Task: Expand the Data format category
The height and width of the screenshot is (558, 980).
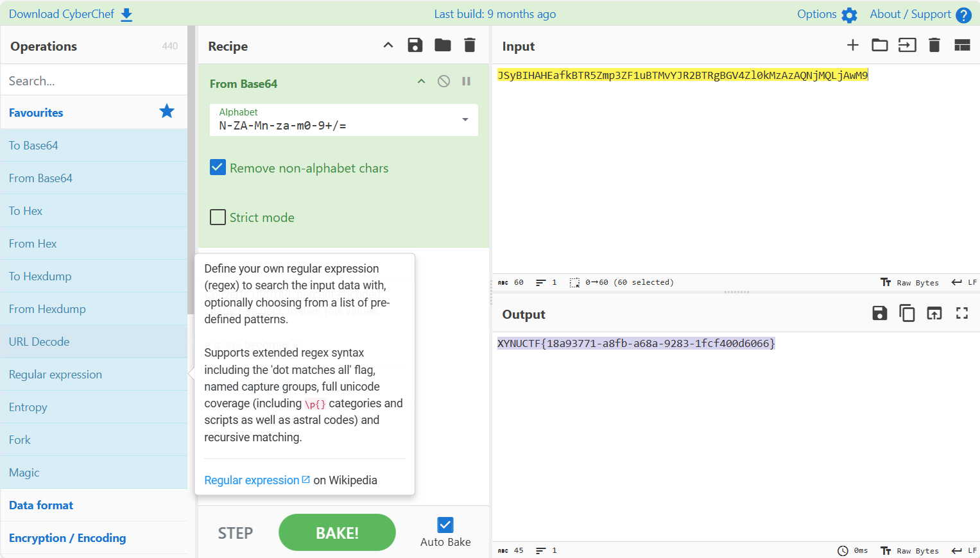Action: pos(41,505)
